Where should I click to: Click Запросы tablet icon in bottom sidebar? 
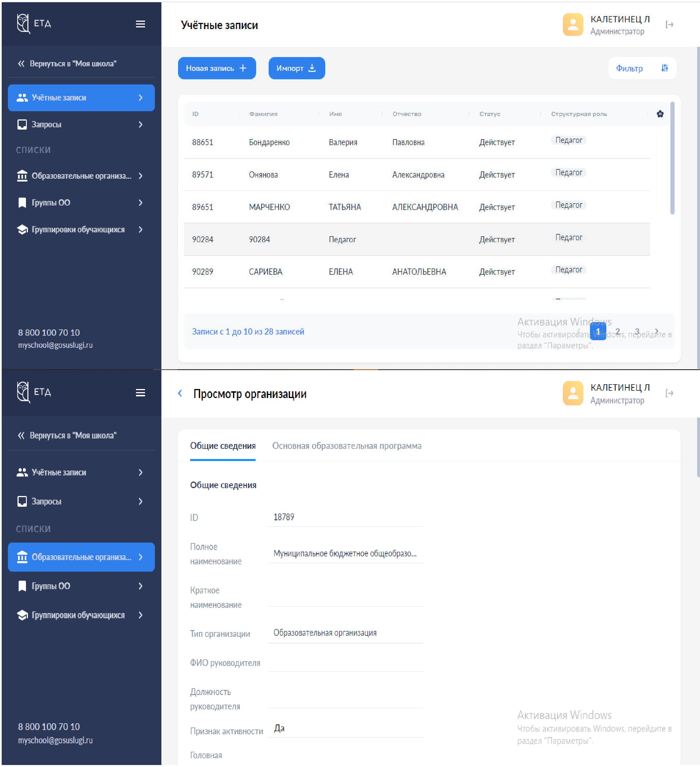pyautogui.click(x=22, y=501)
